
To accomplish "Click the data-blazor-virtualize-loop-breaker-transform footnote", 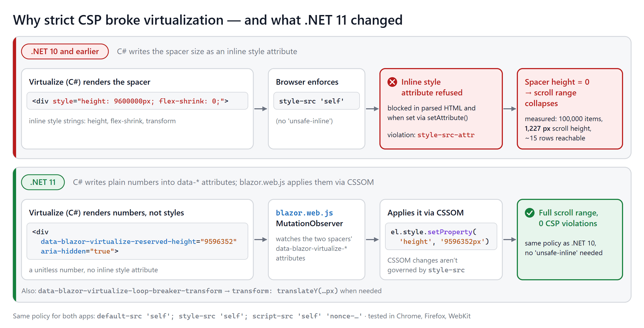I will point(202,291).
